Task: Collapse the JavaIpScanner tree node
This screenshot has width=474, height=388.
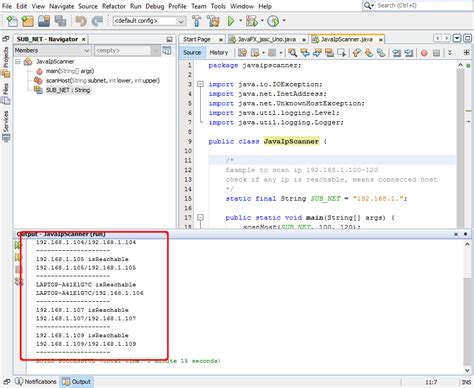Action: 18,62
